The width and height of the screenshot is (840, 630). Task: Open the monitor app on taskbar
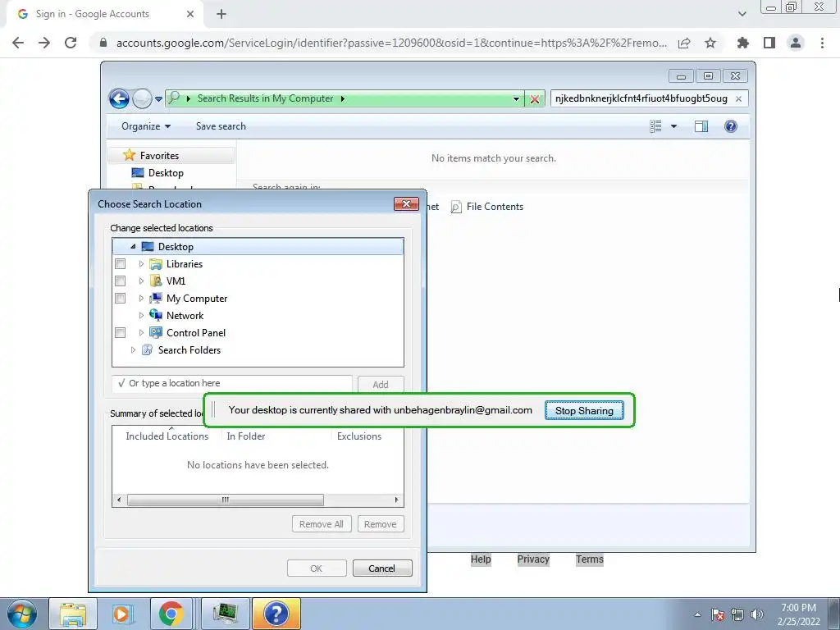click(x=226, y=614)
